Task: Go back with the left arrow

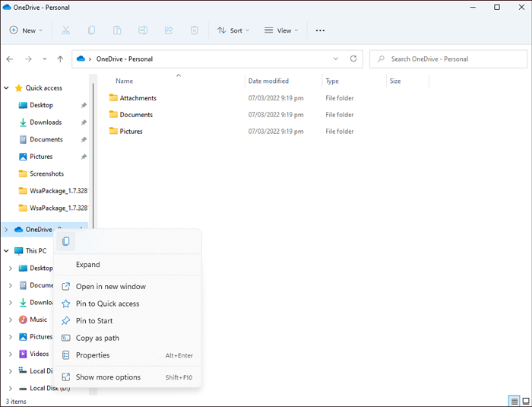Action: [x=10, y=59]
